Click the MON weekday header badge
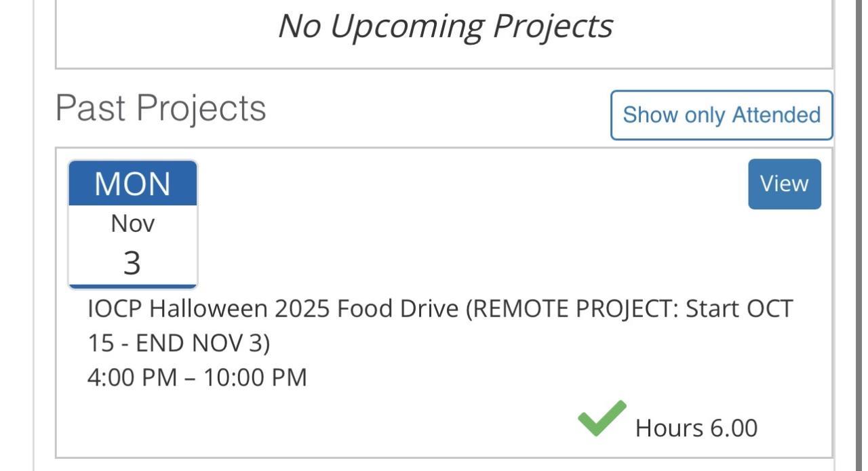868x471 pixels. coord(133,184)
